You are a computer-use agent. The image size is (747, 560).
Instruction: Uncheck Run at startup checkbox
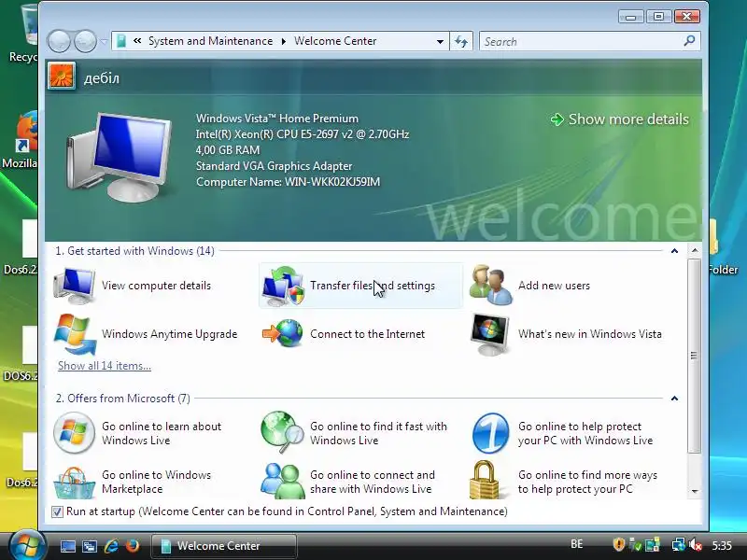click(x=57, y=511)
